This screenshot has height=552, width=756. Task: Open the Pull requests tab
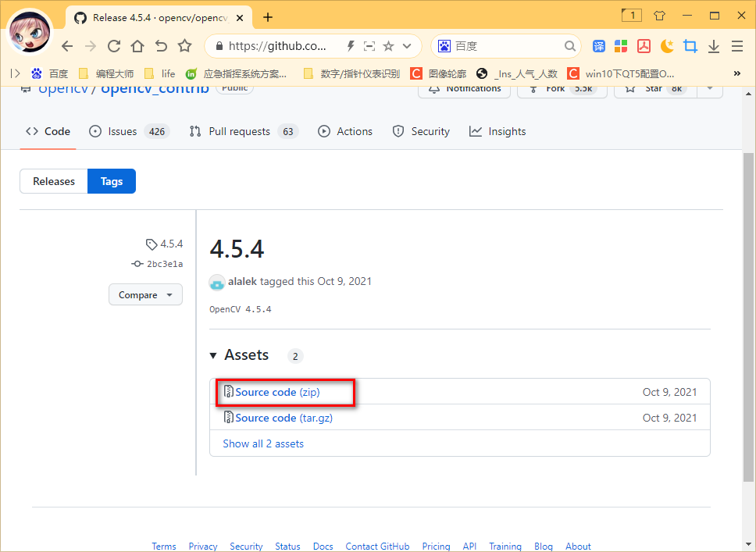[x=244, y=131]
